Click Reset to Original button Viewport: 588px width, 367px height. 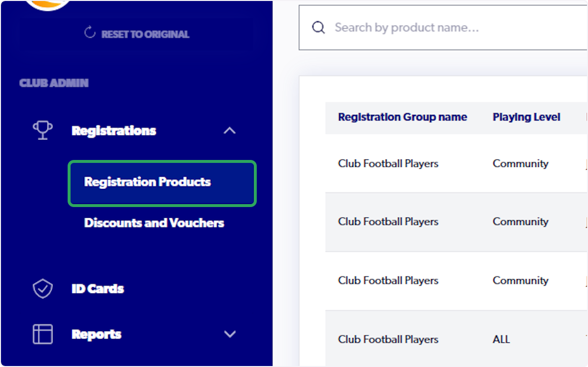click(x=136, y=34)
